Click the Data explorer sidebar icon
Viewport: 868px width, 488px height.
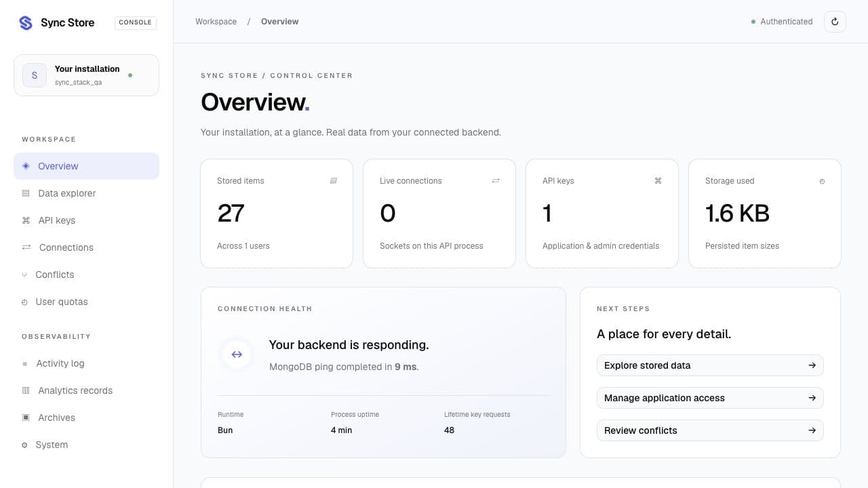click(26, 193)
